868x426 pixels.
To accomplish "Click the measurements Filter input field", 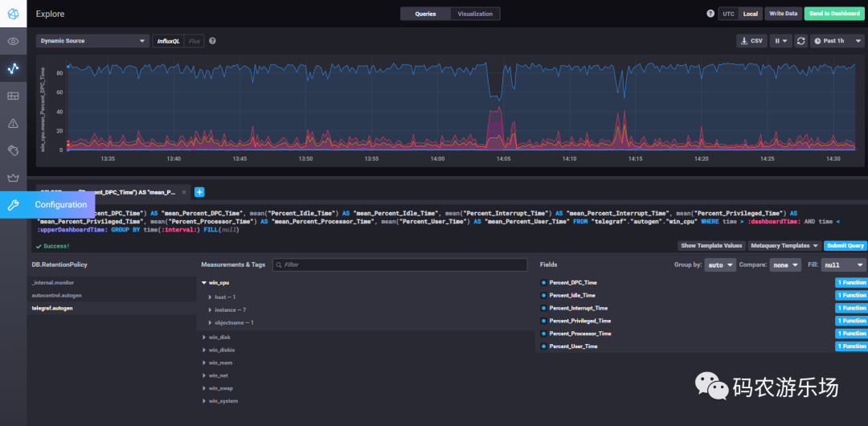I will (402, 264).
